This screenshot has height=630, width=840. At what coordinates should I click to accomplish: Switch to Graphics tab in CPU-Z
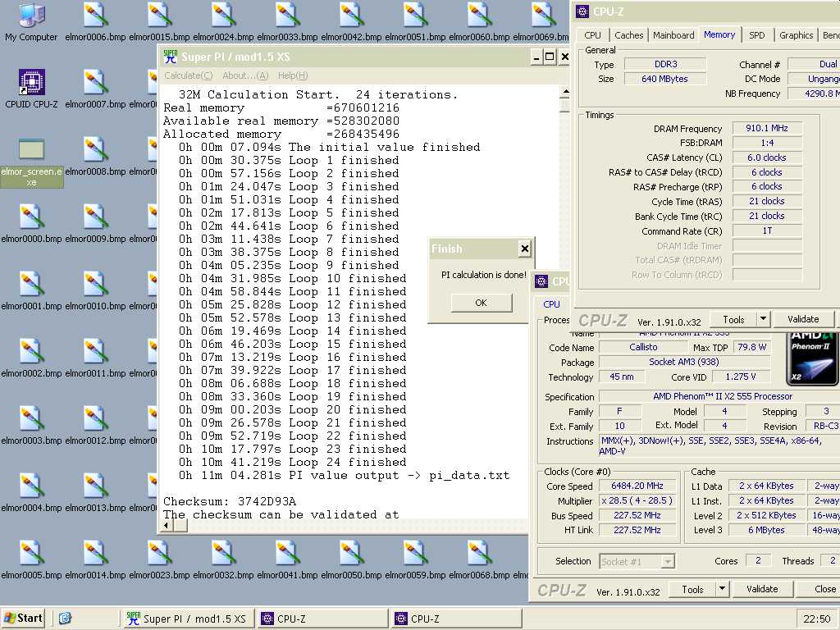click(x=796, y=35)
